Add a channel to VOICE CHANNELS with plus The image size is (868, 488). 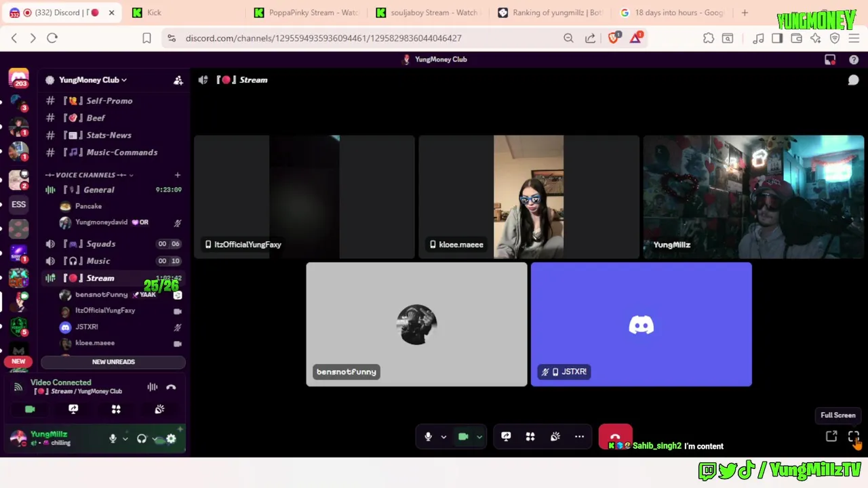click(x=178, y=175)
